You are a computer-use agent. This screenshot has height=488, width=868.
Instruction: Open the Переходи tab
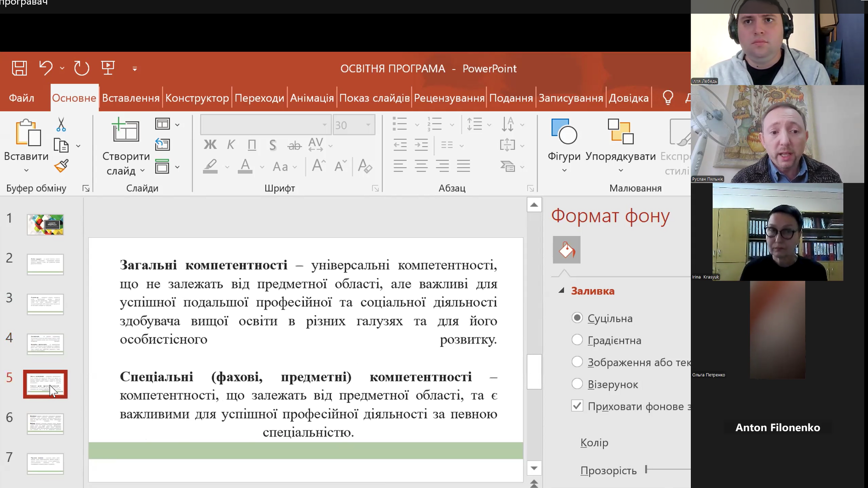click(259, 98)
